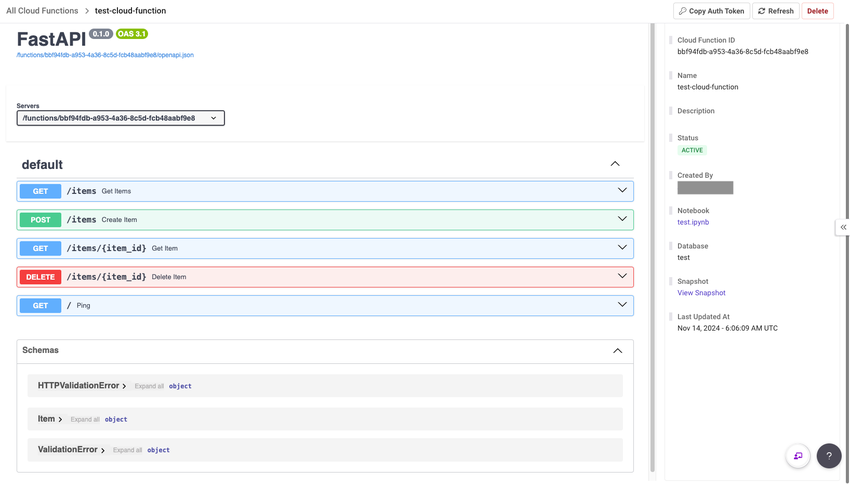Open the openapi.json link
This screenshot has height=485, width=850.
(105, 55)
